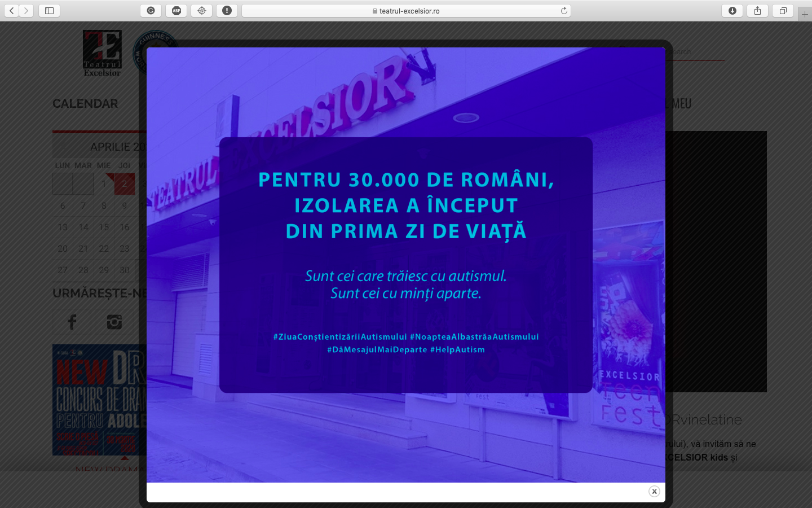The width and height of the screenshot is (812, 508).
Task: Reload the page from the address bar
Action: pyautogui.click(x=563, y=11)
